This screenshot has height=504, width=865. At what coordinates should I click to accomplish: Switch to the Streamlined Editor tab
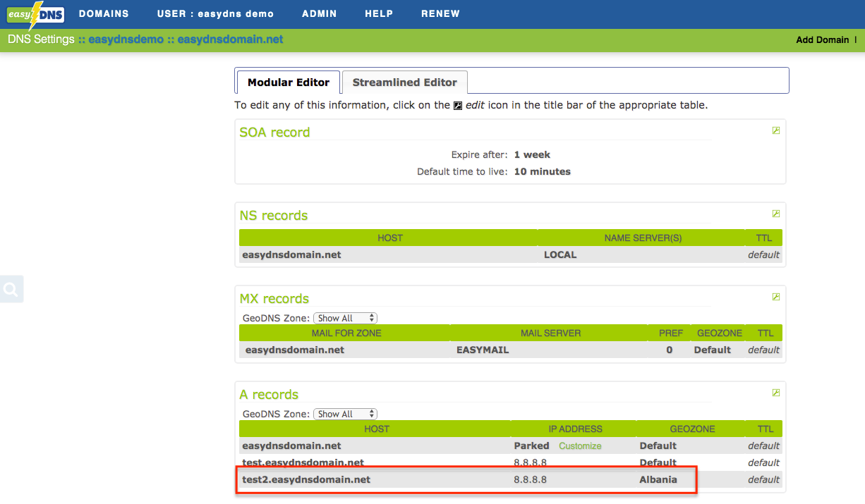pos(404,82)
